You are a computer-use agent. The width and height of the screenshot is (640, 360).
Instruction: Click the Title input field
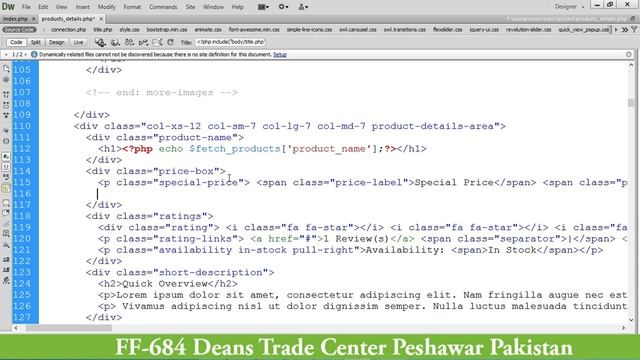tap(231, 42)
